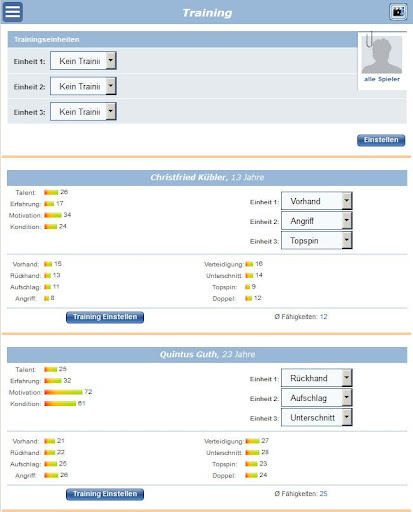Click Kübler's Motivation bar showing 34

pos(53,215)
